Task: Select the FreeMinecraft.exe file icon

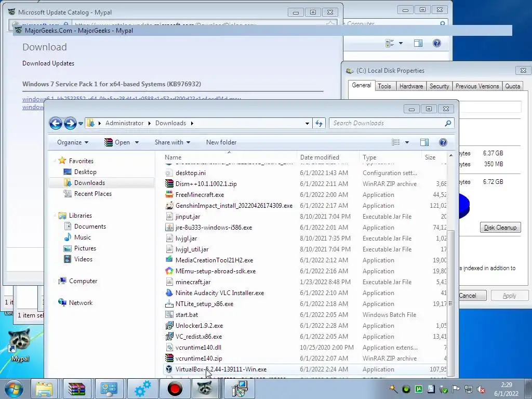Action: pos(169,194)
